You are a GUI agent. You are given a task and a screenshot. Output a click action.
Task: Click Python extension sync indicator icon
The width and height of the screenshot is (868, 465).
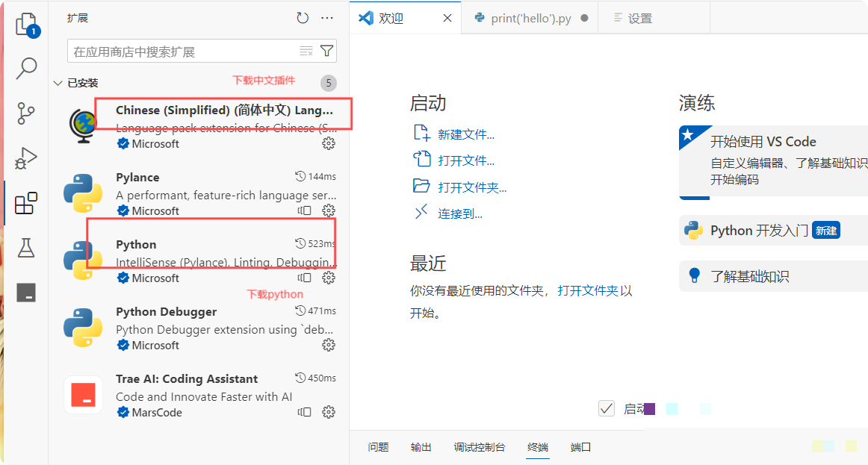[x=305, y=278]
